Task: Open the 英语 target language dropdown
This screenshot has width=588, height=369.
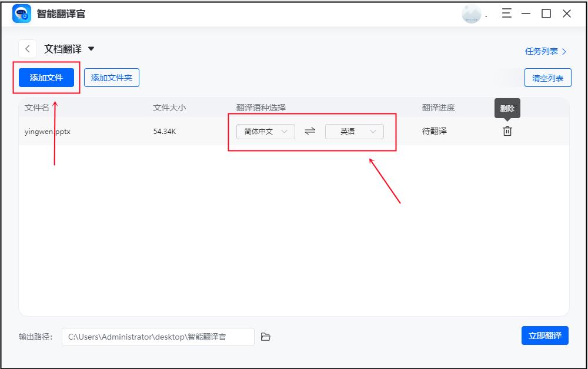Action: tap(354, 131)
